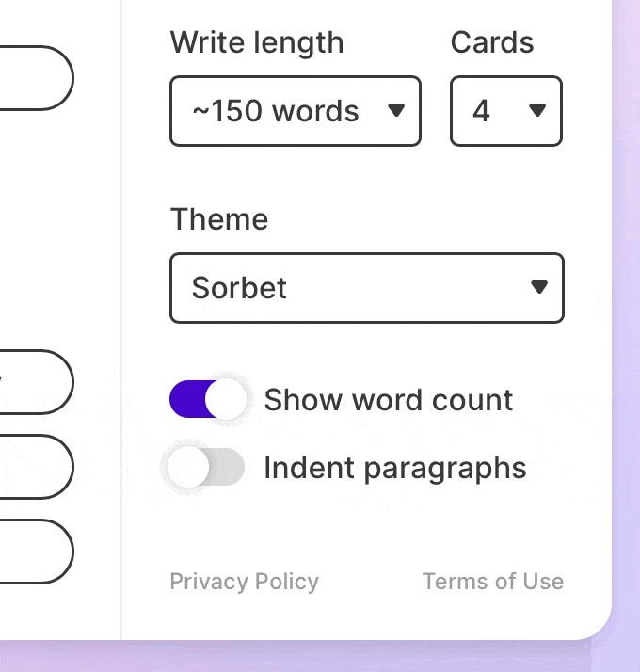Click the Theme field label
Image resolution: width=640 pixels, height=672 pixels.
(218, 219)
